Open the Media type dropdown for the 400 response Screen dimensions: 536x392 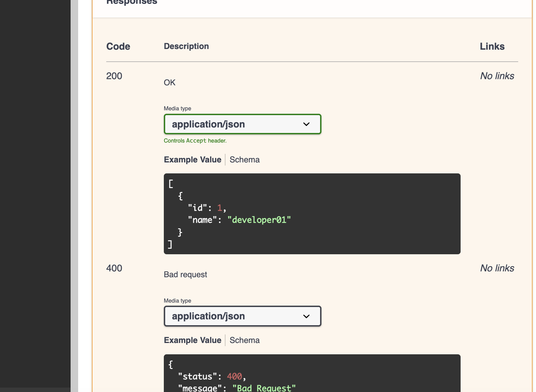tap(242, 316)
